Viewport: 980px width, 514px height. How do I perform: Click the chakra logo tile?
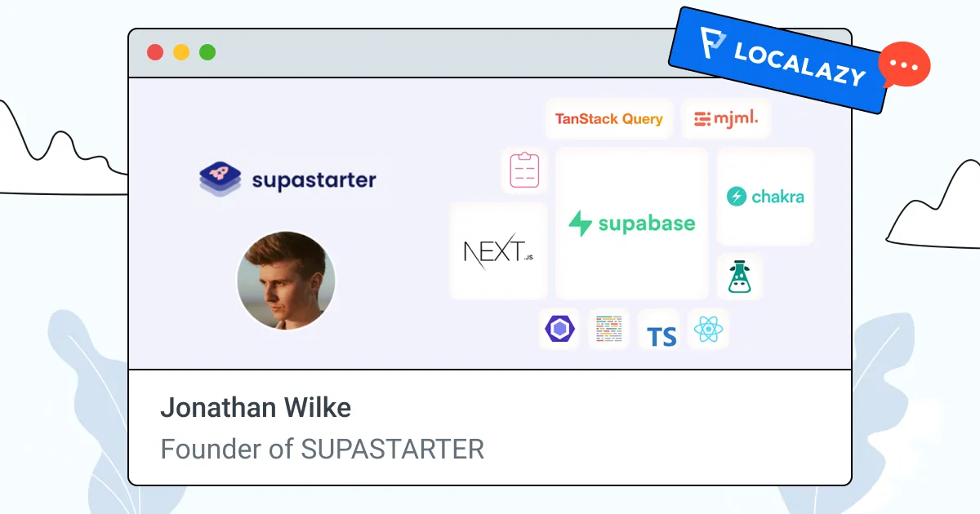tap(765, 197)
